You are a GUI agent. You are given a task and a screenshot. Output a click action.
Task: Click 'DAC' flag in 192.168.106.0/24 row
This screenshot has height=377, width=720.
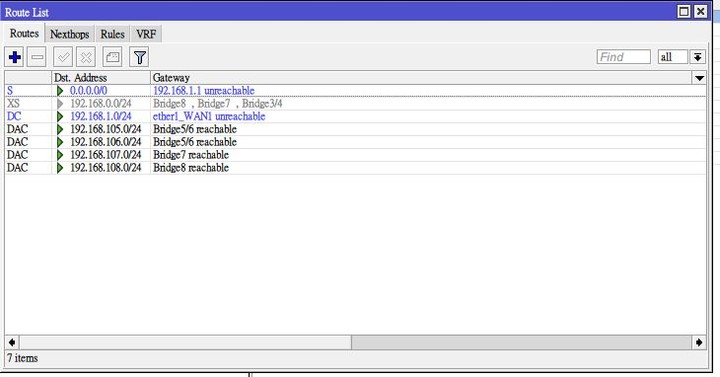click(17, 142)
